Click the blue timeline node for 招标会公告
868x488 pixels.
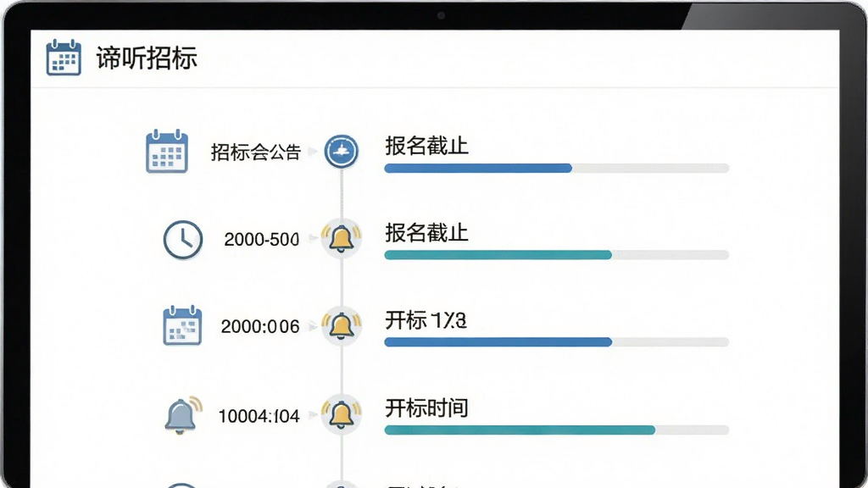pos(341,151)
